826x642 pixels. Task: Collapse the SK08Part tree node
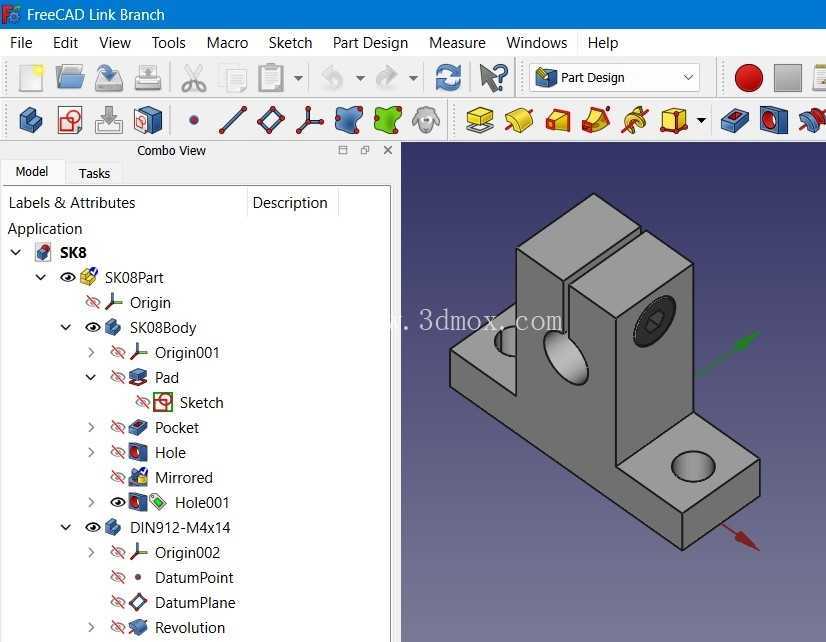[41, 277]
